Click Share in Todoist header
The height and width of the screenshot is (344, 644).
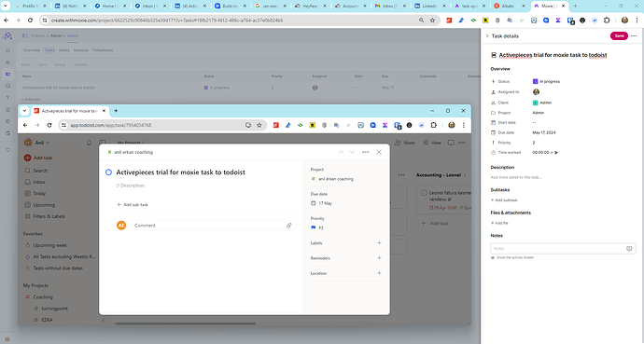point(404,143)
